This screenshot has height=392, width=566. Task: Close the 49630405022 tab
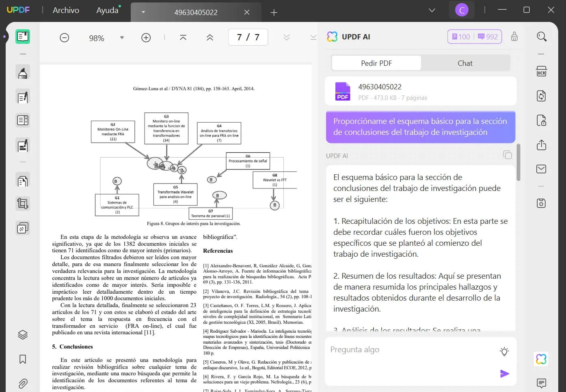[x=247, y=12]
